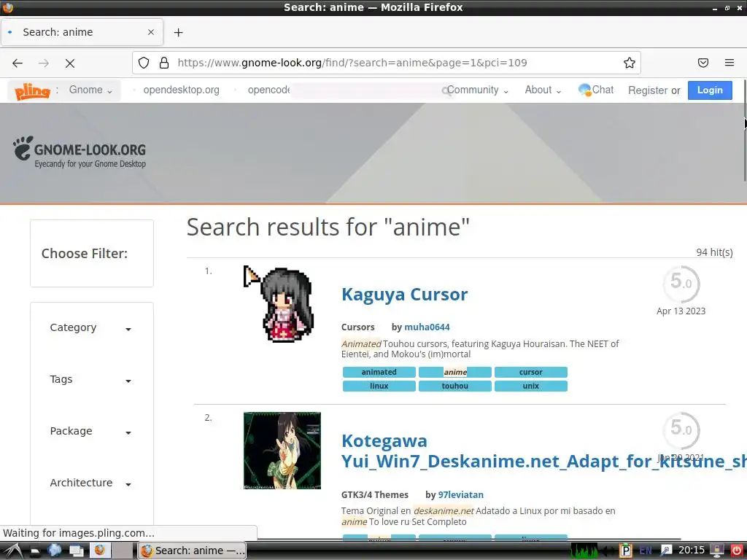Click the 'anime' tag on Kaguya Cursor

click(455, 373)
